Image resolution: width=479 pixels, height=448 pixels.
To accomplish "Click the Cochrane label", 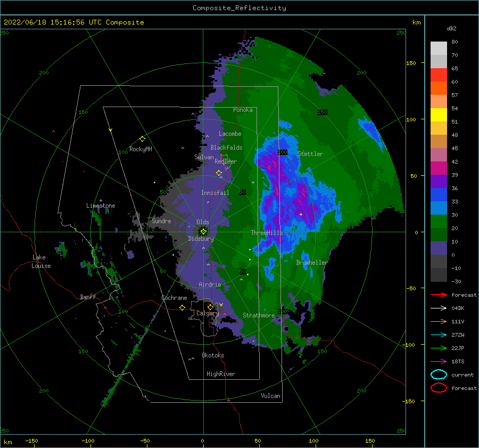I will [174, 298].
